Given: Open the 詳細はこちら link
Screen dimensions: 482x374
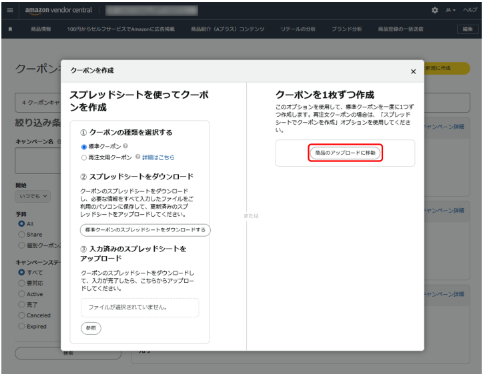Looking at the screenshot, I should 158,157.
